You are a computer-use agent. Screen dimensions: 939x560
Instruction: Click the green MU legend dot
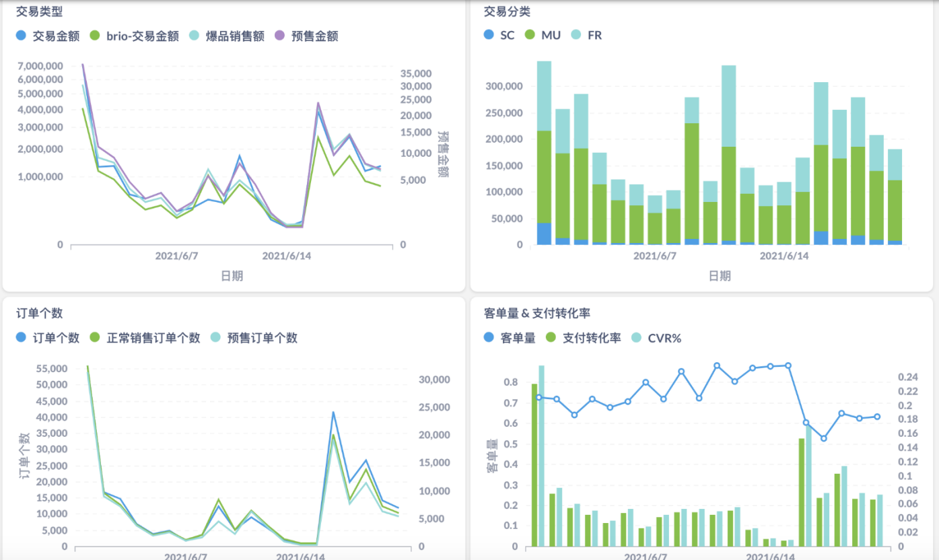click(530, 35)
